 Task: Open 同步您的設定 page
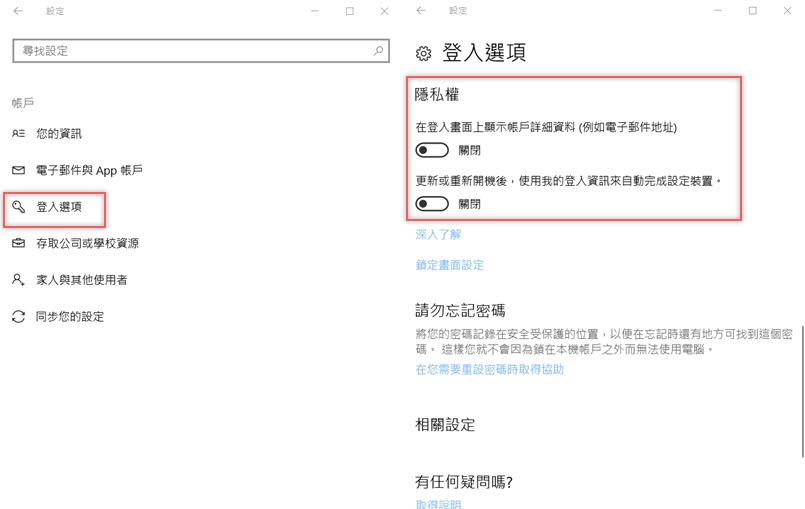pos(70,316)
